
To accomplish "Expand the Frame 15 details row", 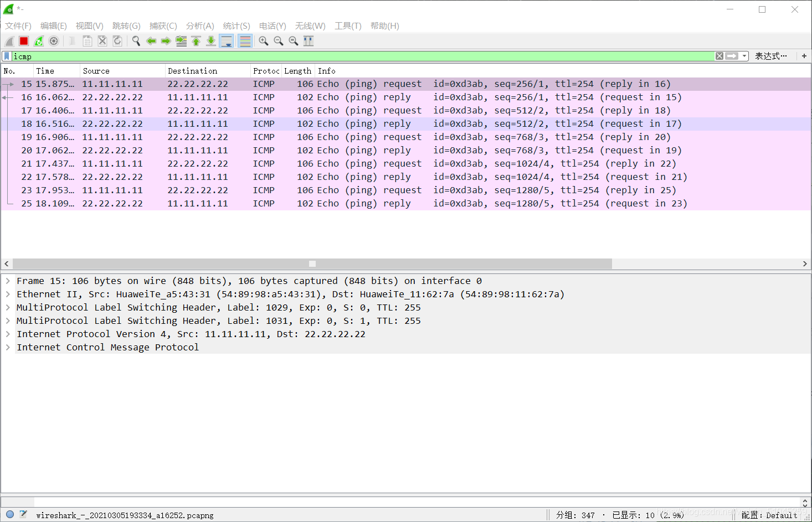I will click(8, 281).
